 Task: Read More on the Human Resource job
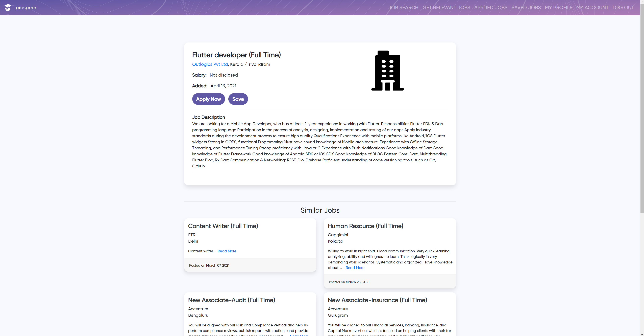pyautogui.click(x=355, y=268)
